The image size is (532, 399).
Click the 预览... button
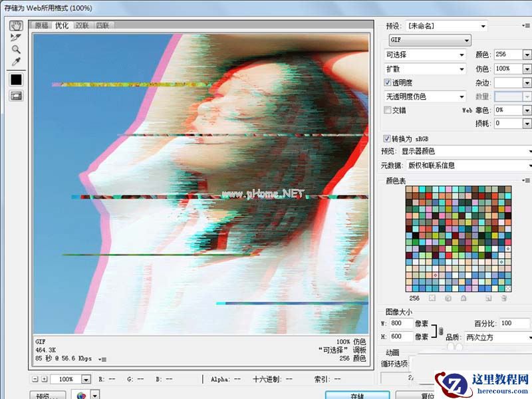point(48,396)
